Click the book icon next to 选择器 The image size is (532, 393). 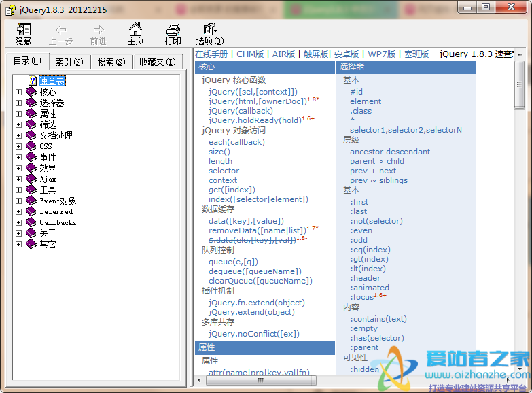[31, 103]
